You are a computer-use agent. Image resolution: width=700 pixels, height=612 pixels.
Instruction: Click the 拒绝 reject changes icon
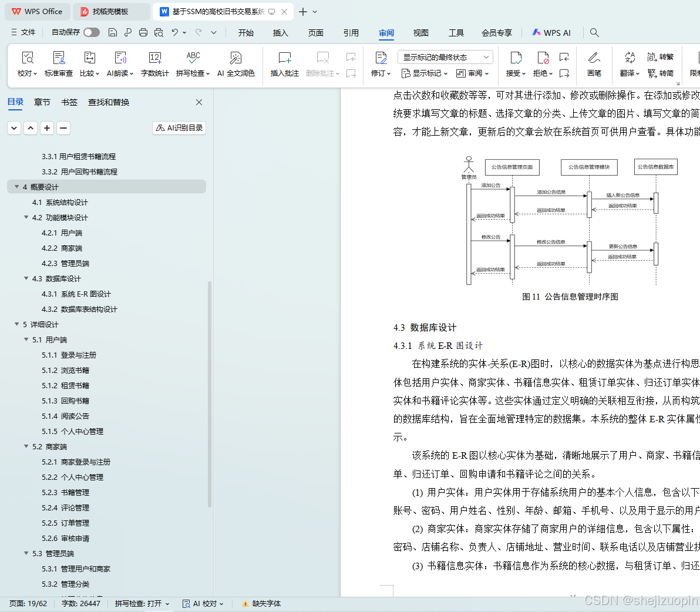[543, 58]
